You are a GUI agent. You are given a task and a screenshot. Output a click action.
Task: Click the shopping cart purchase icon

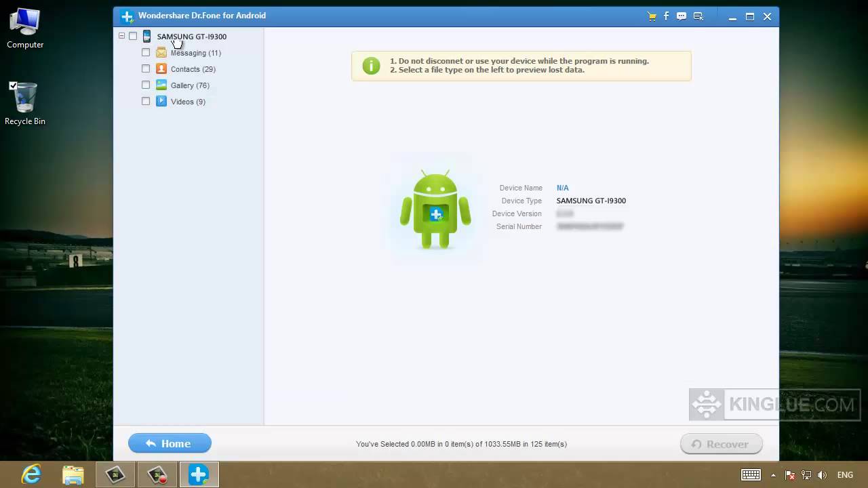click(652, 16)
